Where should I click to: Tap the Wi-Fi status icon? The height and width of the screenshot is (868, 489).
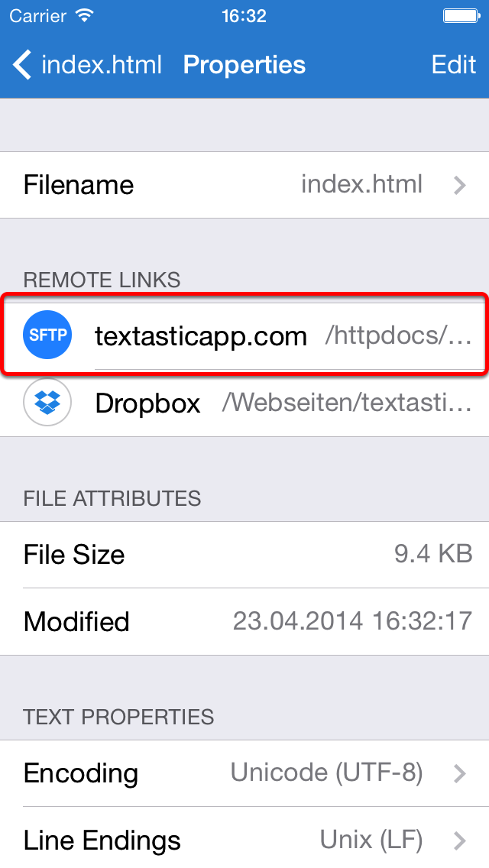coord(84,15)
